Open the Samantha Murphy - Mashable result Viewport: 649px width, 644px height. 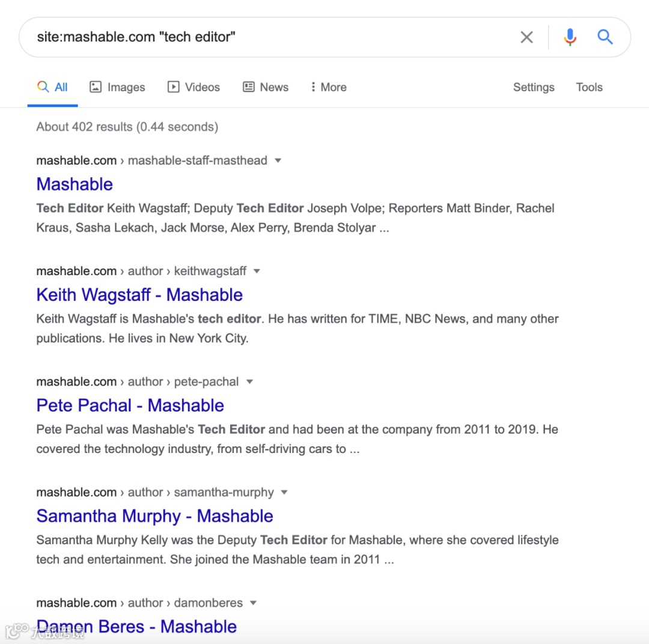(x=154, y=516)
